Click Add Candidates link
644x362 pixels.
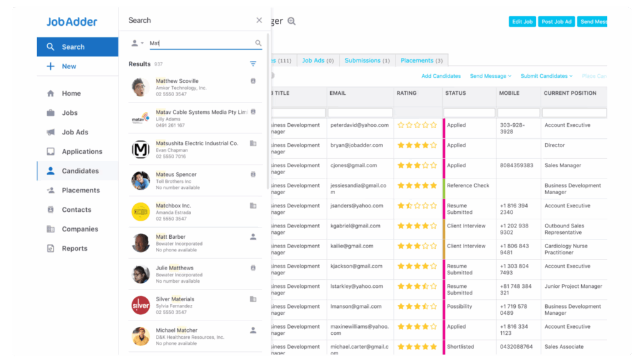pos(441,76)
